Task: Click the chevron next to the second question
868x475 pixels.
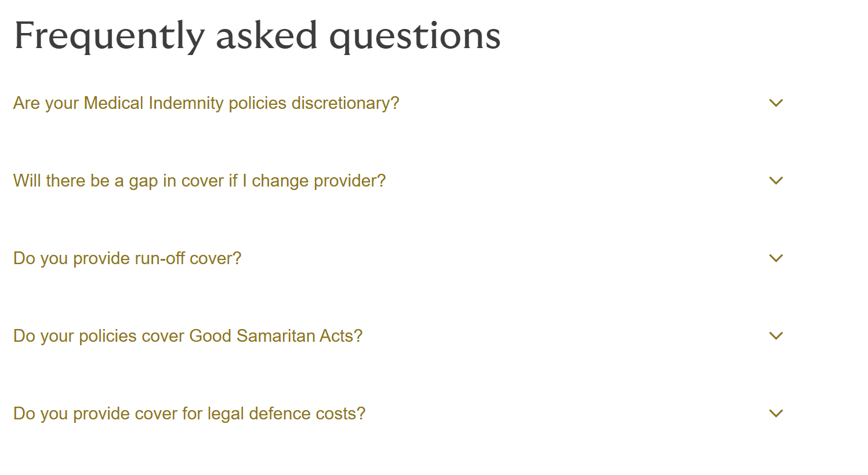Action: (x=776, y=181)
